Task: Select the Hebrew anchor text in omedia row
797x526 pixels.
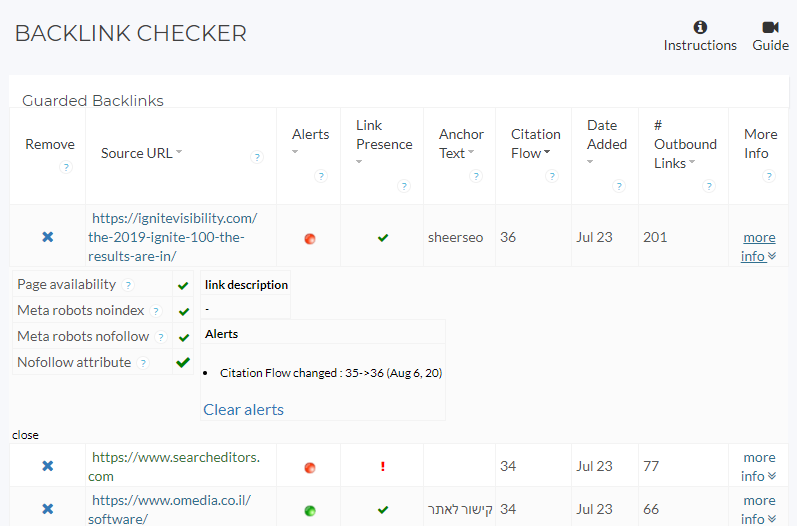Action: pos(461,509)
